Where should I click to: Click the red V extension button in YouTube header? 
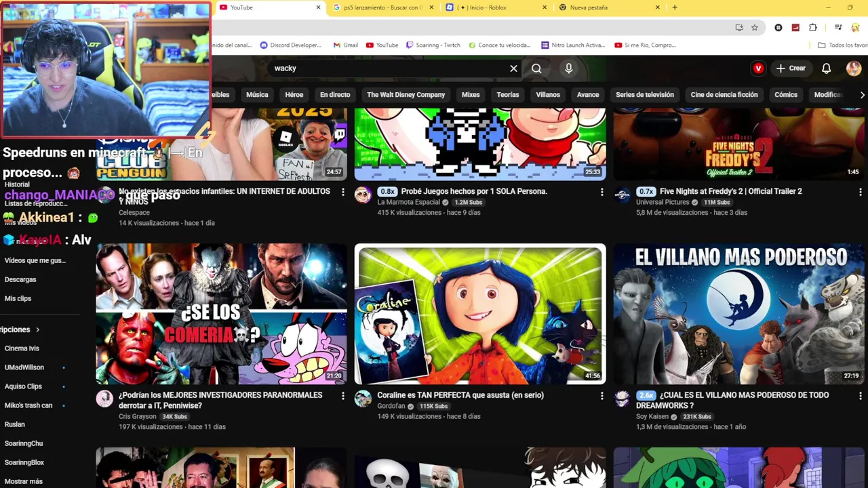758,68
